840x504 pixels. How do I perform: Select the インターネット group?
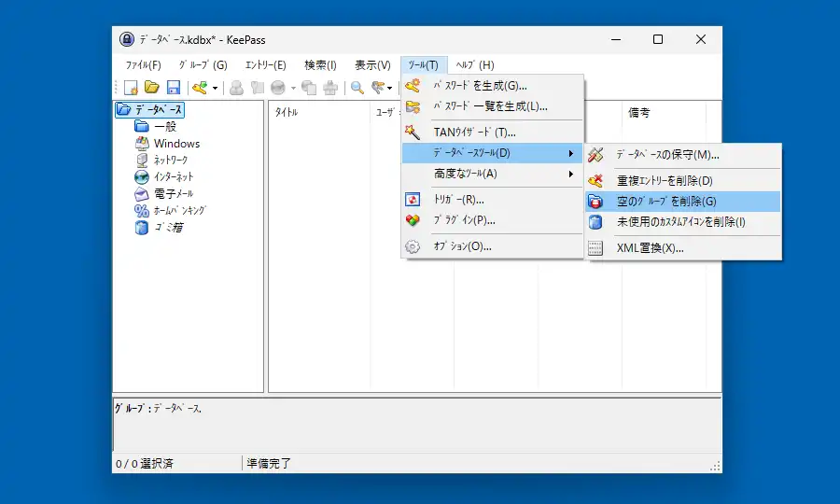tap(174, 176)
